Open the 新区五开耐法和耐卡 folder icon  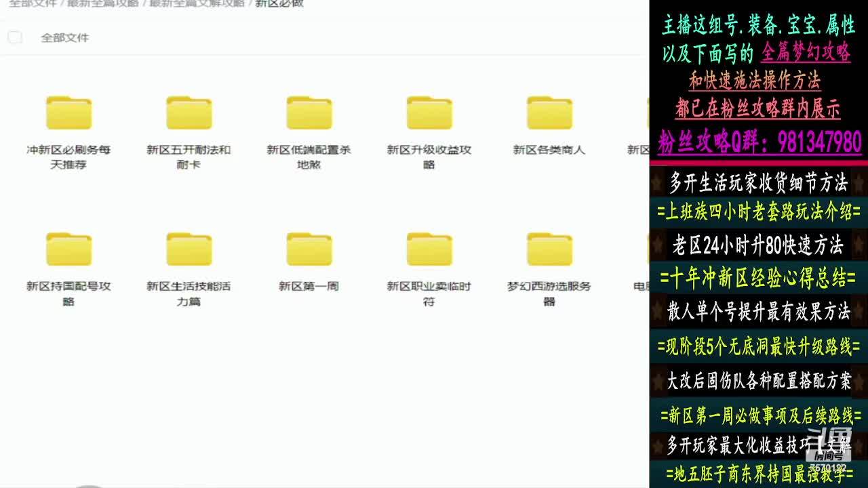tap(189, 113)
